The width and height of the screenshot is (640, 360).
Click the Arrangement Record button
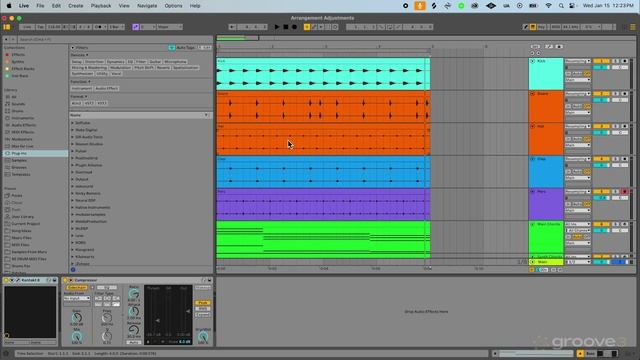coord(294,27)
